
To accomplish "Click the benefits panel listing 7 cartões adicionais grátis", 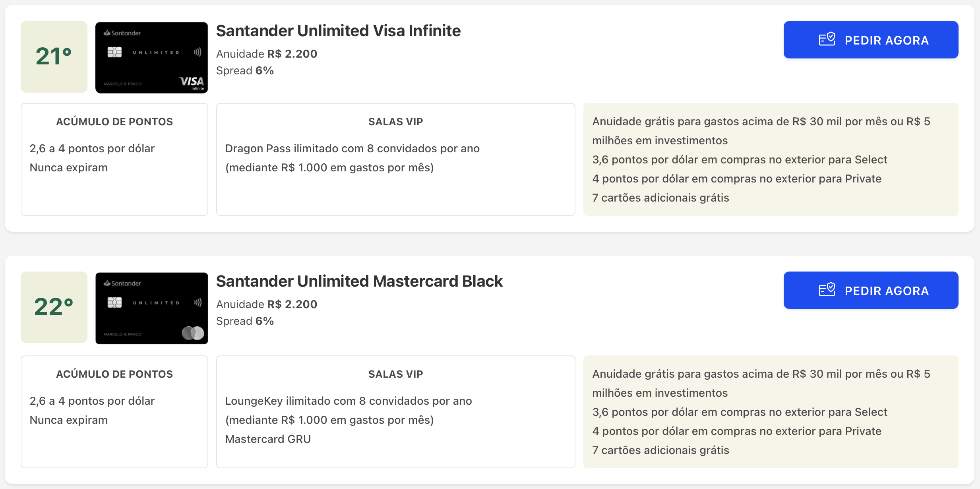I will (771, 411).
